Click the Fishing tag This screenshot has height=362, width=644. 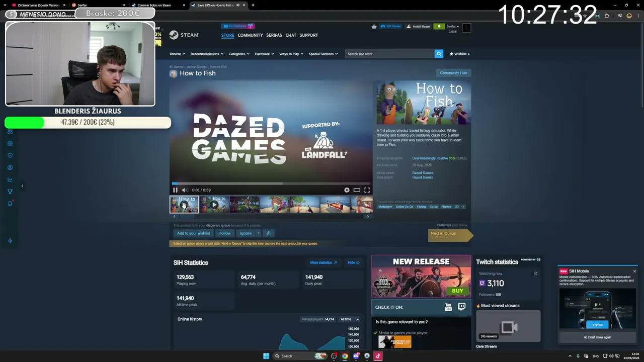[421, 207]
